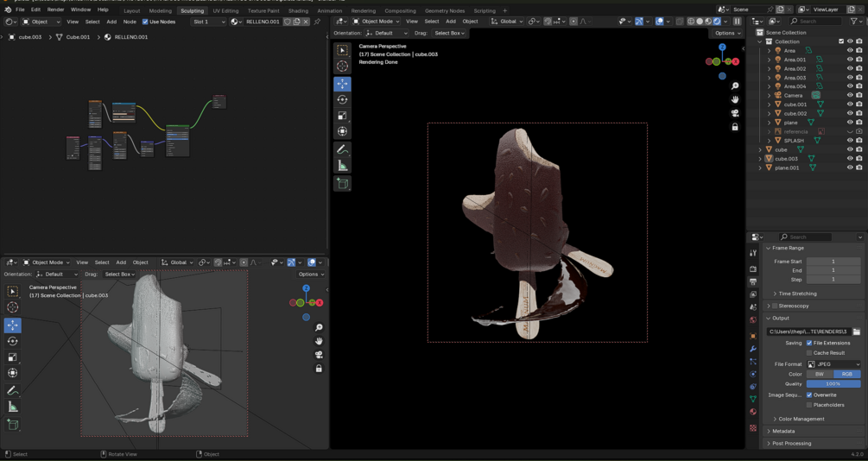Switch to the Shading workspace tab
This screenshot has width=868, height=461.
click(x=298, y=11)
